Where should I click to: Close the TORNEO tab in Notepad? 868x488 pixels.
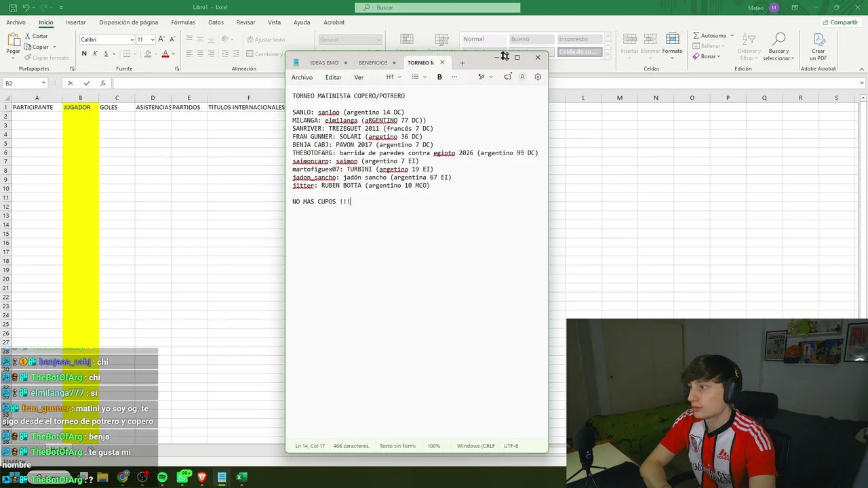(442, 62)
